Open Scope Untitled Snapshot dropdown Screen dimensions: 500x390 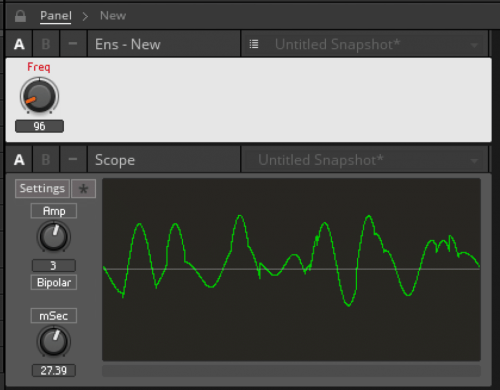(x=364, y=160)
